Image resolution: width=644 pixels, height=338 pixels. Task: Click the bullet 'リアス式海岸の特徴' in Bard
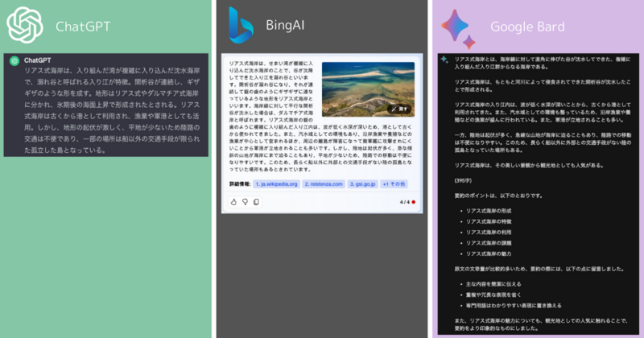(489, 221)
